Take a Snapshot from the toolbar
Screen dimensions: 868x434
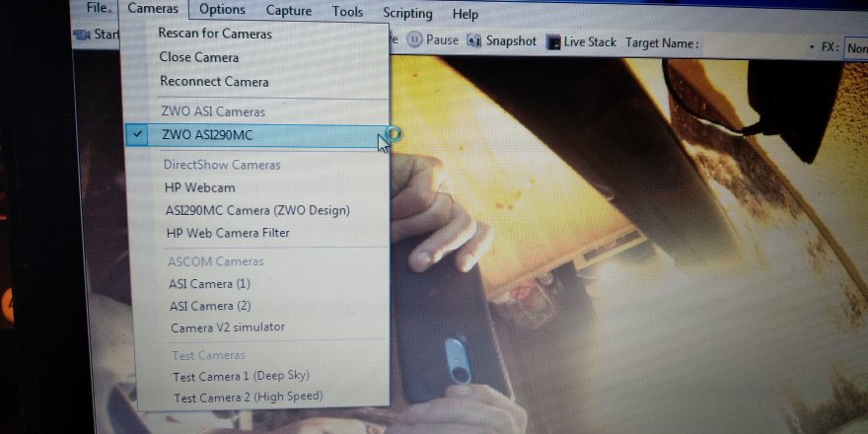tap(501, 41)
